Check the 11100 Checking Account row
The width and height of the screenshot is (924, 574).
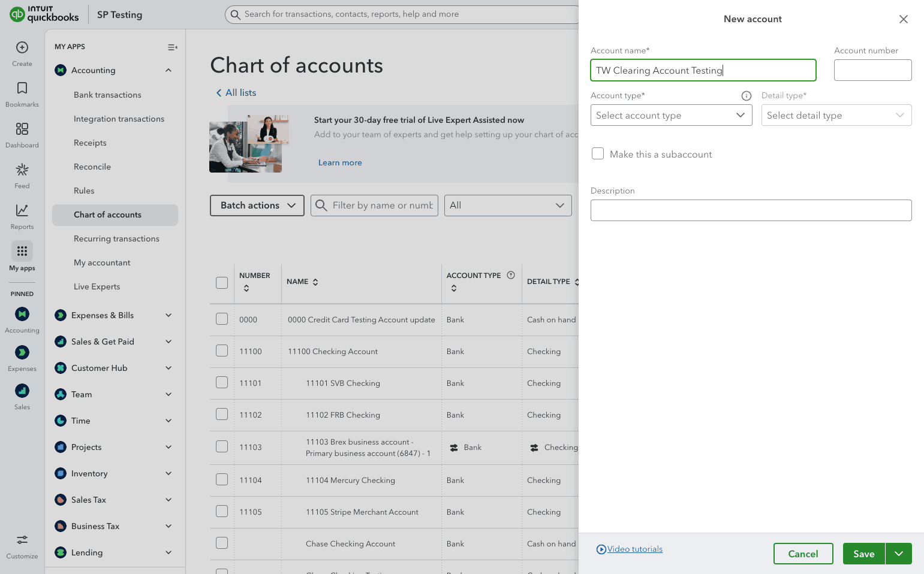point(221,351)
